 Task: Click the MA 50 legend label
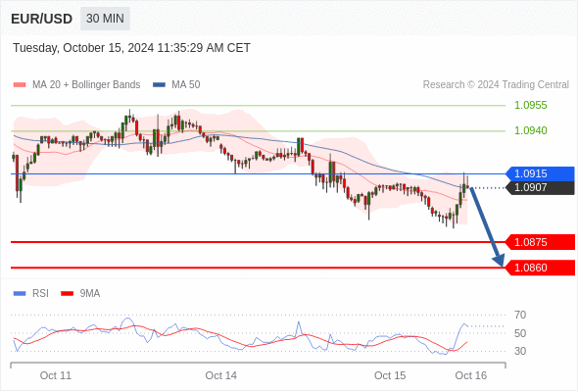[186, 85]
